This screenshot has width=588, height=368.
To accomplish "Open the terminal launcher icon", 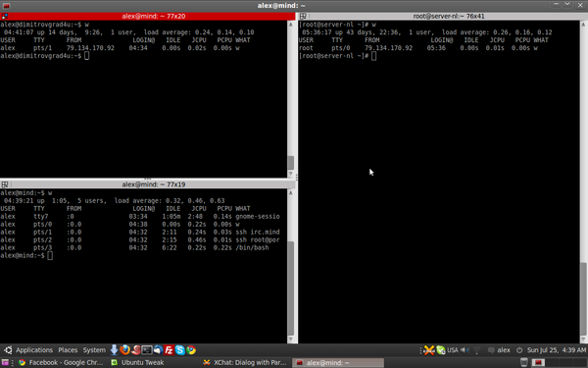I will tap(147, 350).
